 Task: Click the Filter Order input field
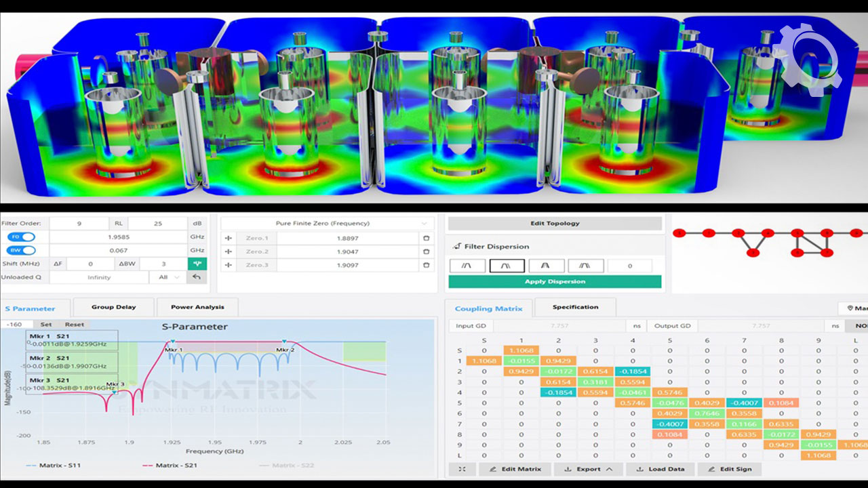click(x=79, y=223)
